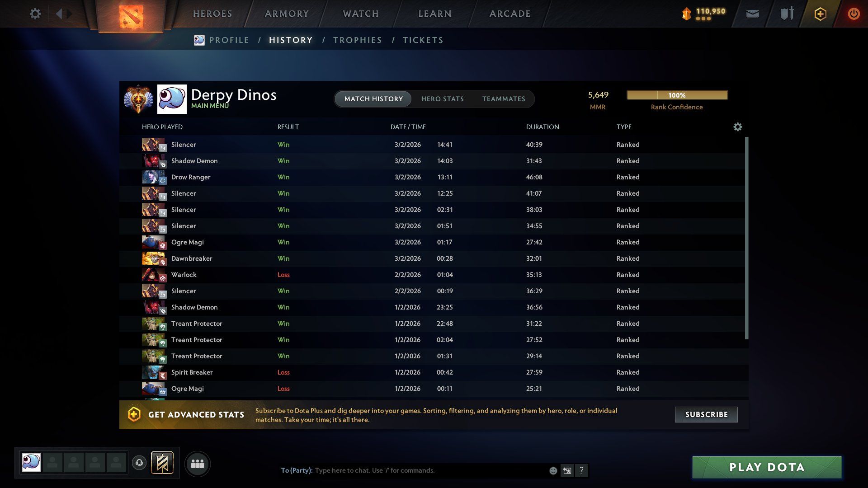Switch to the Hero Stats tab
The width and height of the screenshot is (868, 488).
point(442,99)
